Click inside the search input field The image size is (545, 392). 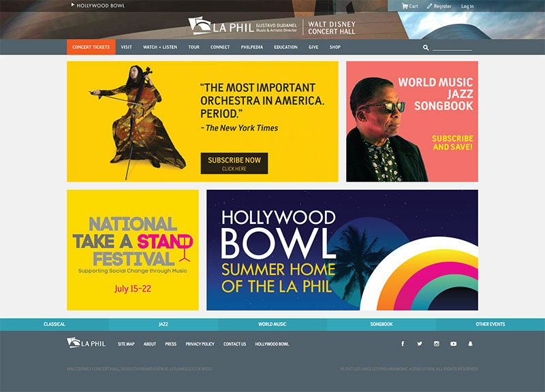click(x=452, y=48)
